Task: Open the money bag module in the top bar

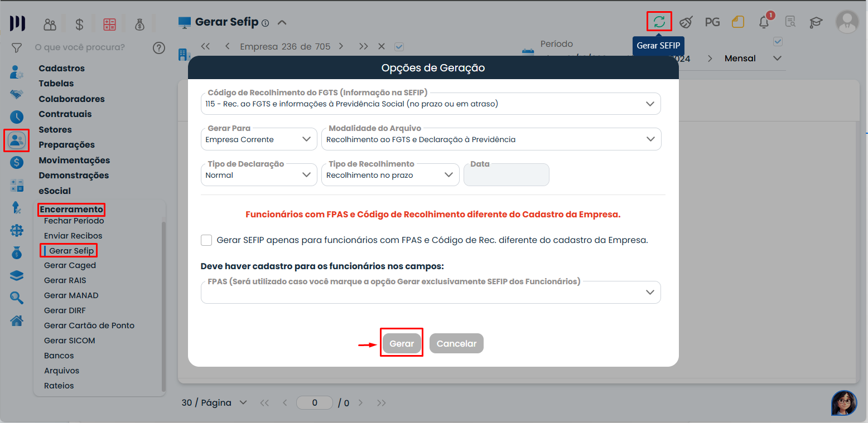Action: coord(139,24)
